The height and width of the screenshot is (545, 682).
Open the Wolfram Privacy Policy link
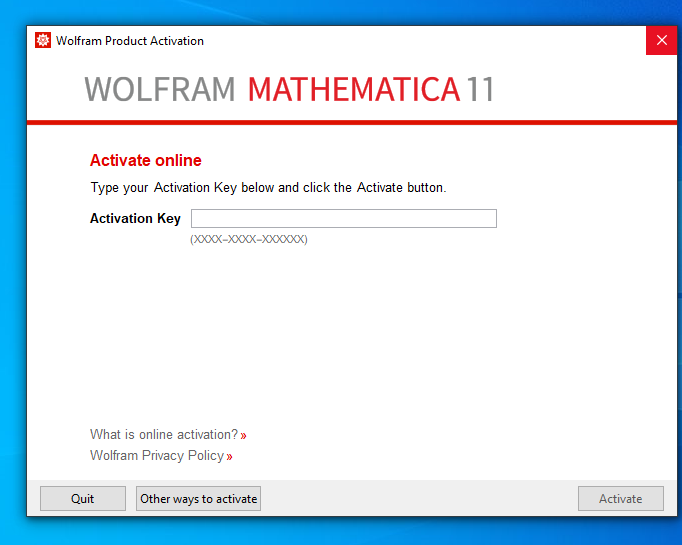tap(161, 455)
